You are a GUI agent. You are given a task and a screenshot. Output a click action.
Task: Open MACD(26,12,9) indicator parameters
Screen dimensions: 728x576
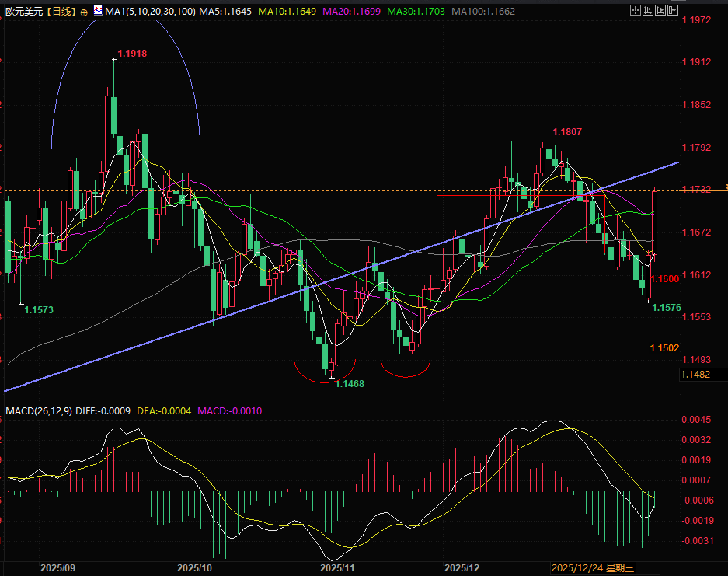[x=37, y=410]
